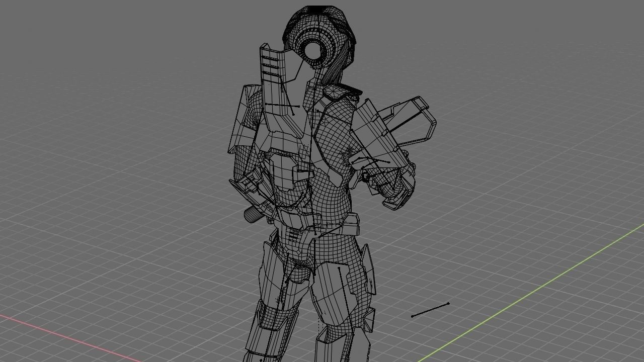Click the circular eye lens on the helmet

pyautogui.click(x=313, y=50)
